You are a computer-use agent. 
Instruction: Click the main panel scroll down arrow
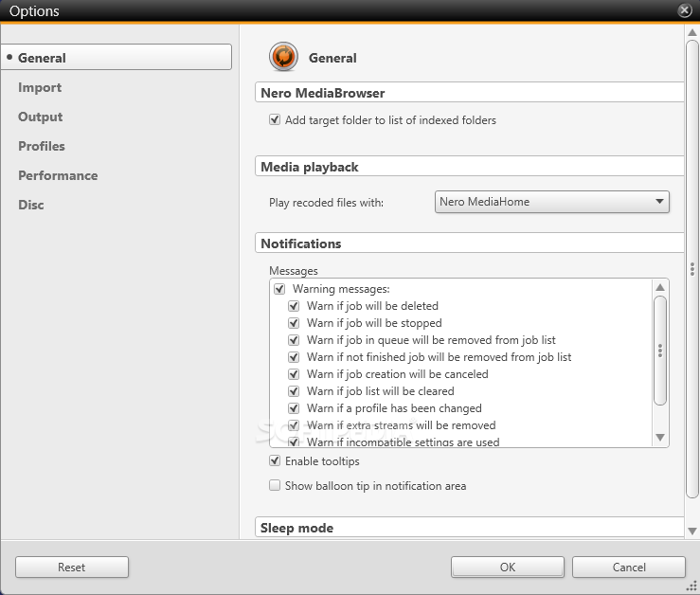coord(692,532)
